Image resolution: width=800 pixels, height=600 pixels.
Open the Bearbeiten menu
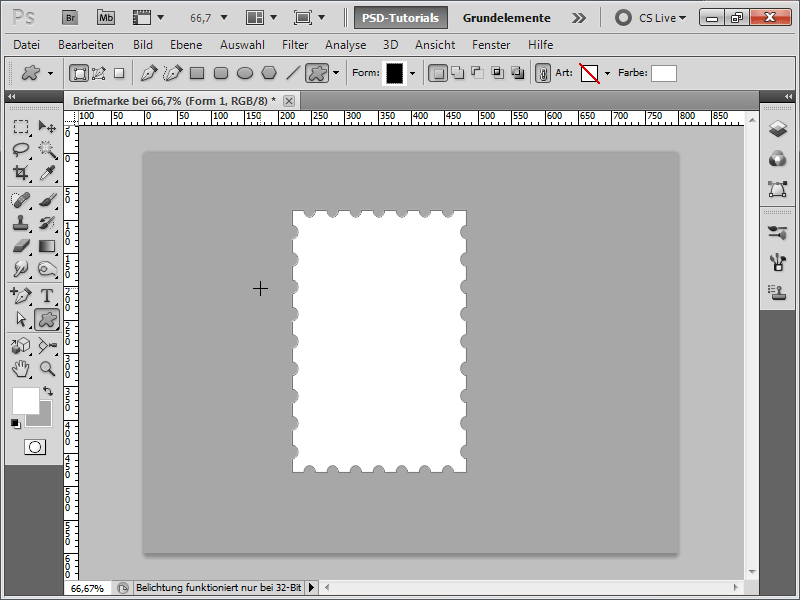tap(86, 45)
